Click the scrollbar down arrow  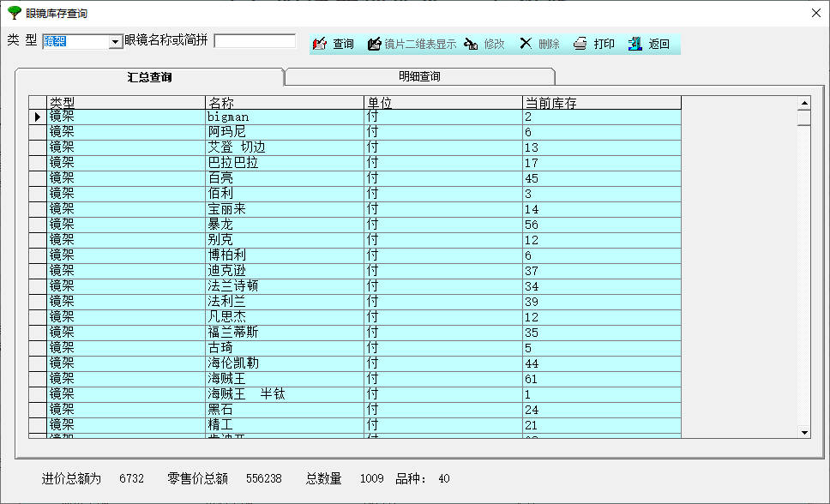tap(803, 430)
